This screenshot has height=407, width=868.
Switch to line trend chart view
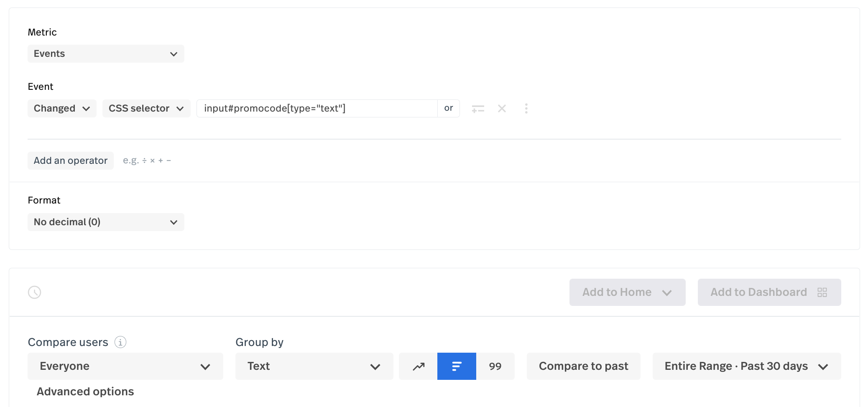(x=418, y=366)
